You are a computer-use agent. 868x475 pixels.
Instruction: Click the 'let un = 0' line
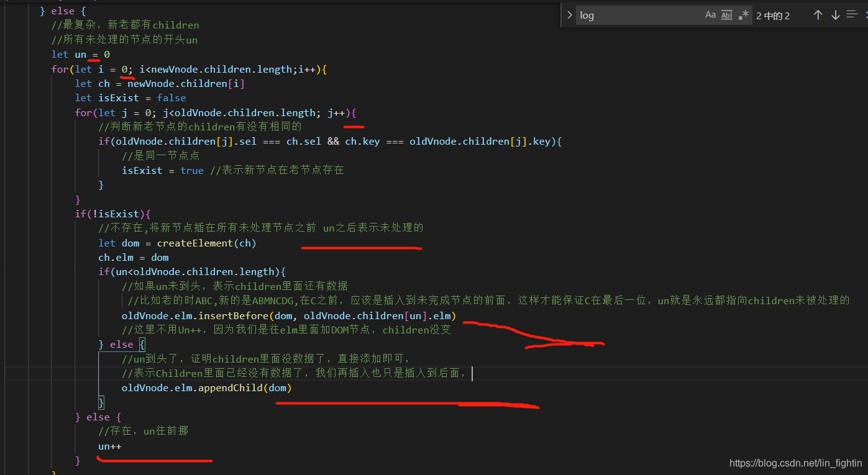coord(81,55)
